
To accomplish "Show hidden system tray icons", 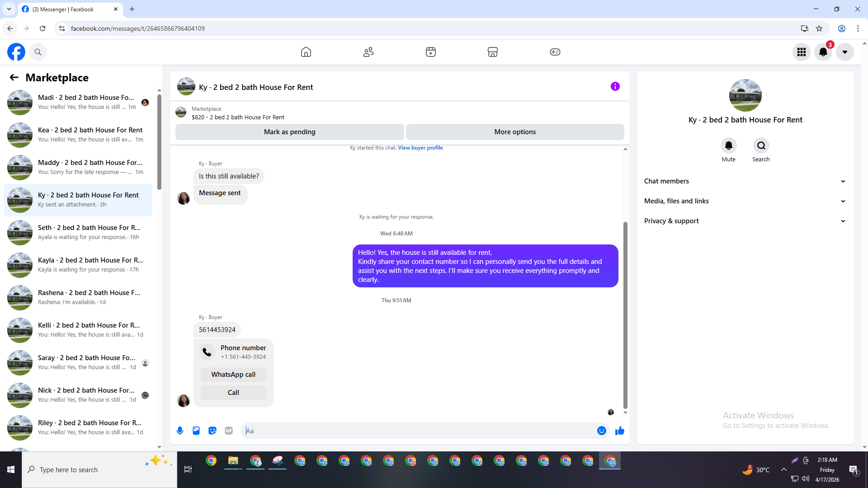I will [784, 469].
